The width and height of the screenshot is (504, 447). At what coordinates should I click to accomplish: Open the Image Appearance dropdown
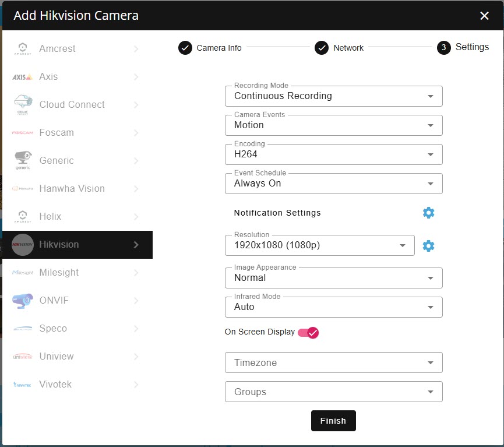(333, 278)
